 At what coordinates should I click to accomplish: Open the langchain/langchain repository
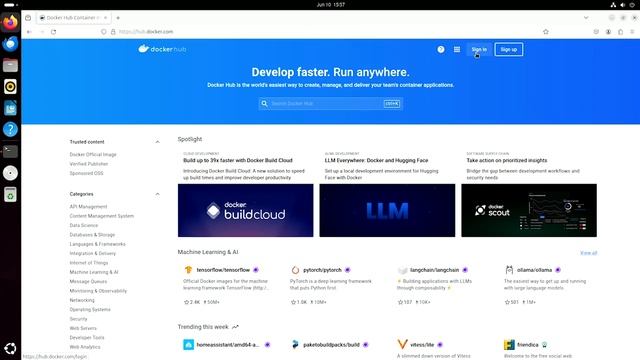[434, 270]
